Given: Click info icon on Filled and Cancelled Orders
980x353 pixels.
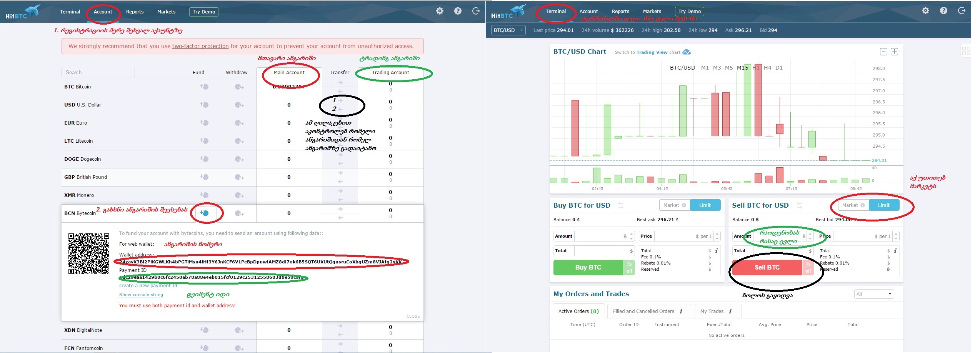Looking at the screenshot, I should pyautogui.click(x=681, y=311).
